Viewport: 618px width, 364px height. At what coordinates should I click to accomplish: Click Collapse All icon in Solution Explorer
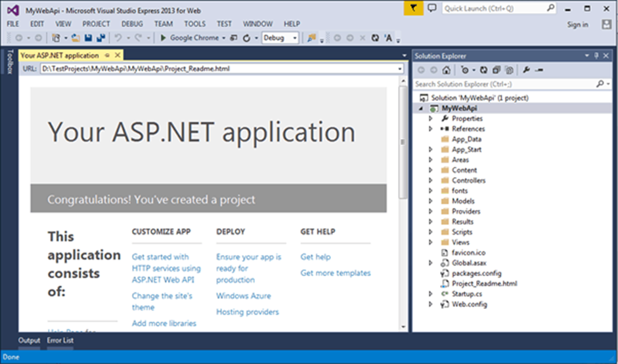(497, 70)
